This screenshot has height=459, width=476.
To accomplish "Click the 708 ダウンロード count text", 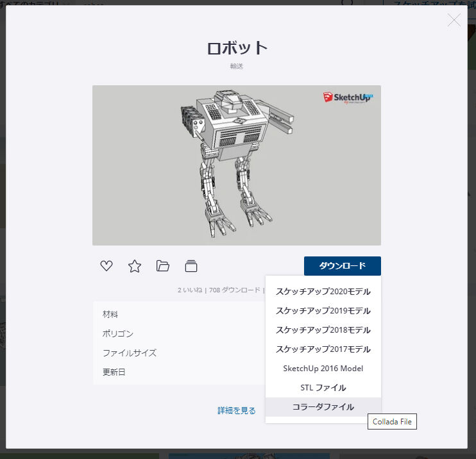I will [x=234, y=290].
